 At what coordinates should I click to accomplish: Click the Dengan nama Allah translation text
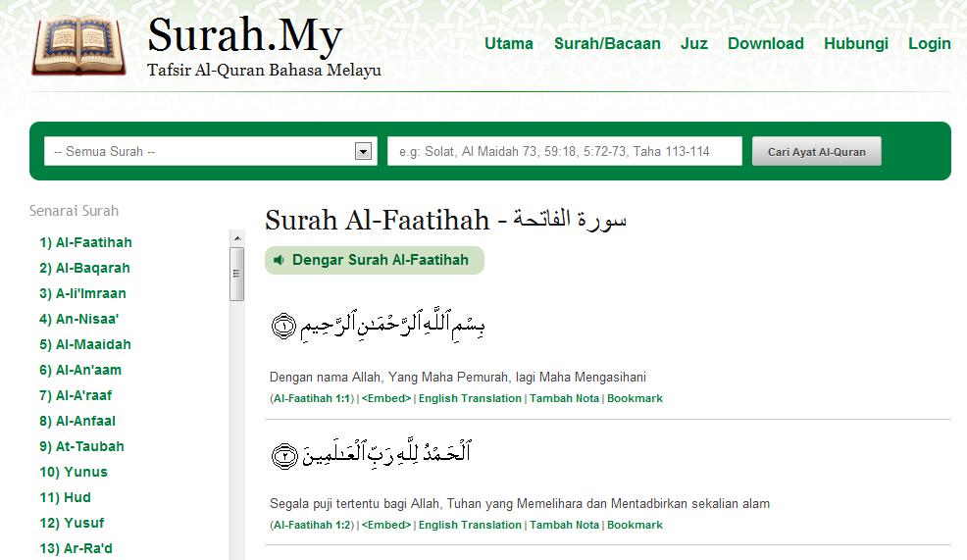[x=458, y=377]
